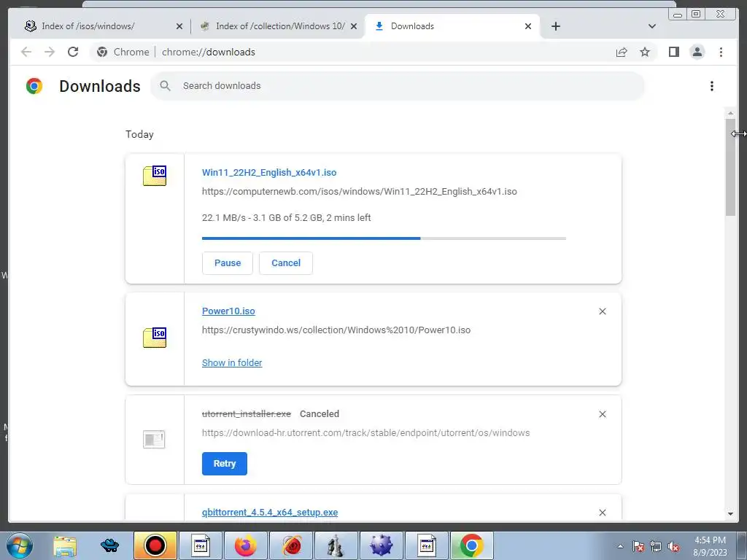Click the network tray icon
The image size is (747, 560).
click(656, 546)
